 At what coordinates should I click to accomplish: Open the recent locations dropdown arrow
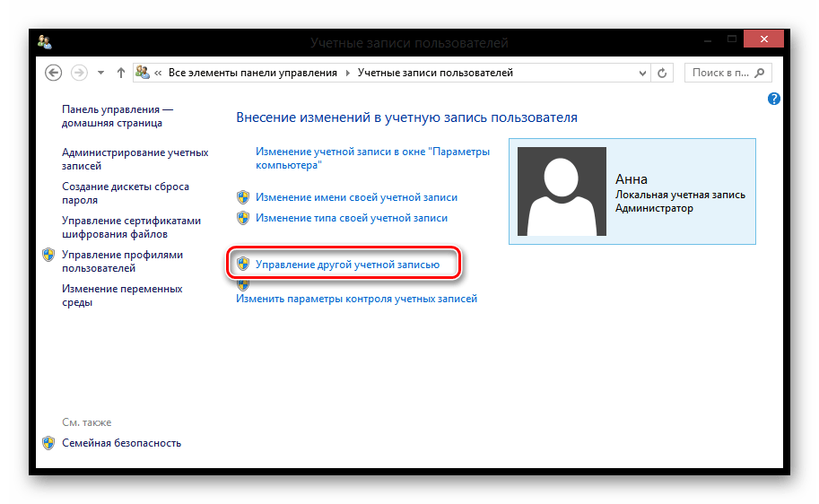100,74
